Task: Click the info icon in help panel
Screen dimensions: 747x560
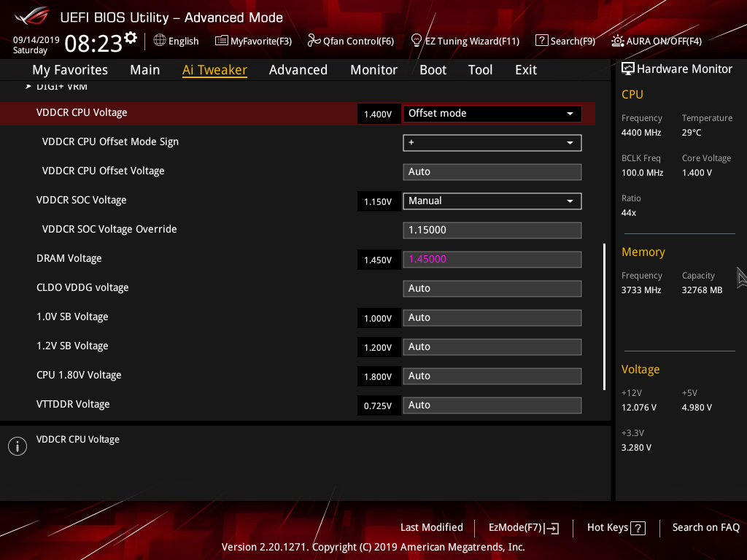Action: point(18,446)
